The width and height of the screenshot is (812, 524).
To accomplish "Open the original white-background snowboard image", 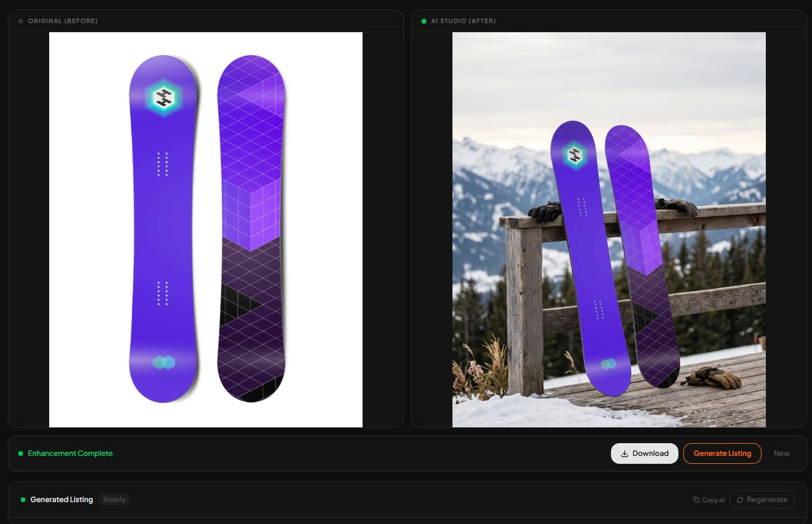I will tap(206, 230).
